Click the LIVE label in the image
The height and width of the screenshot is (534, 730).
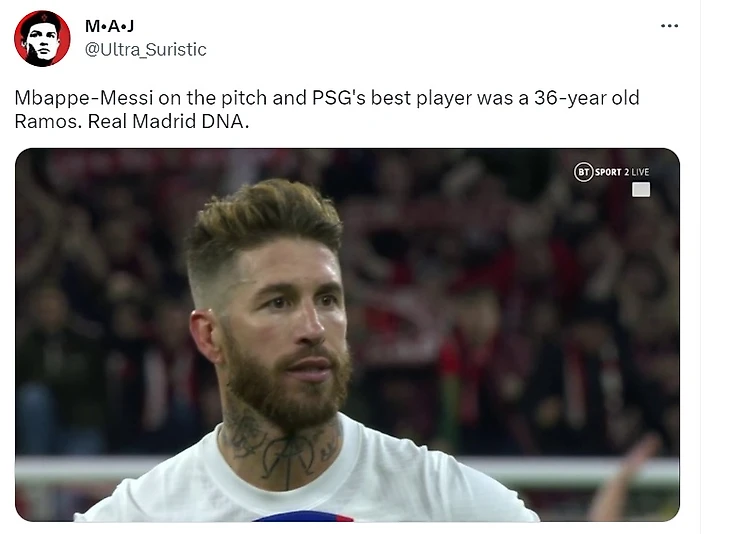pos(640,172)
